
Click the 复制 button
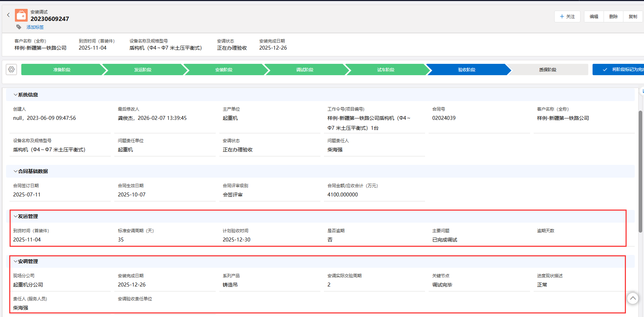[633, 17]
